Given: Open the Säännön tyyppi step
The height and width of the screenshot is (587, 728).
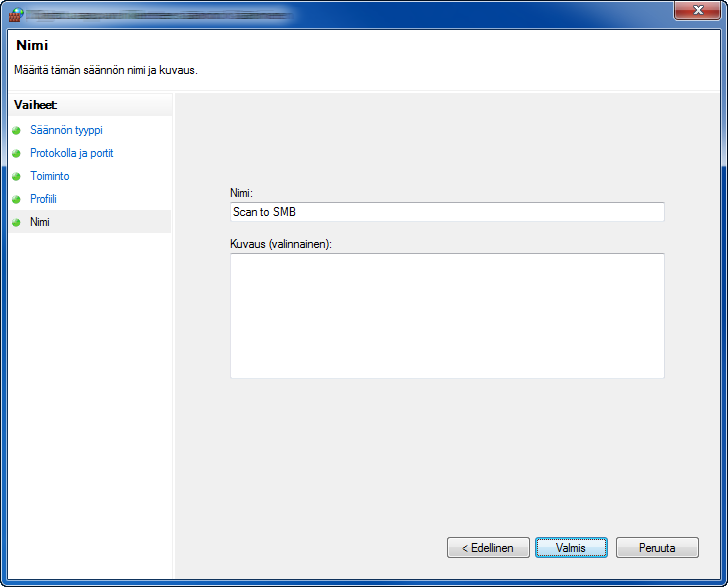Looking at the screenshot, I should click(x=66, y=130).
